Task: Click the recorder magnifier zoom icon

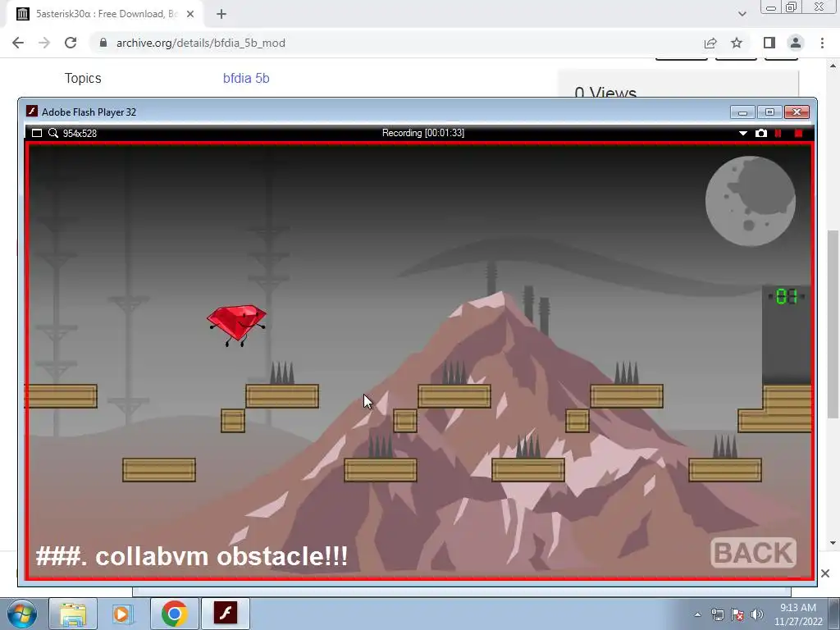Action: (x=53, y=133)
